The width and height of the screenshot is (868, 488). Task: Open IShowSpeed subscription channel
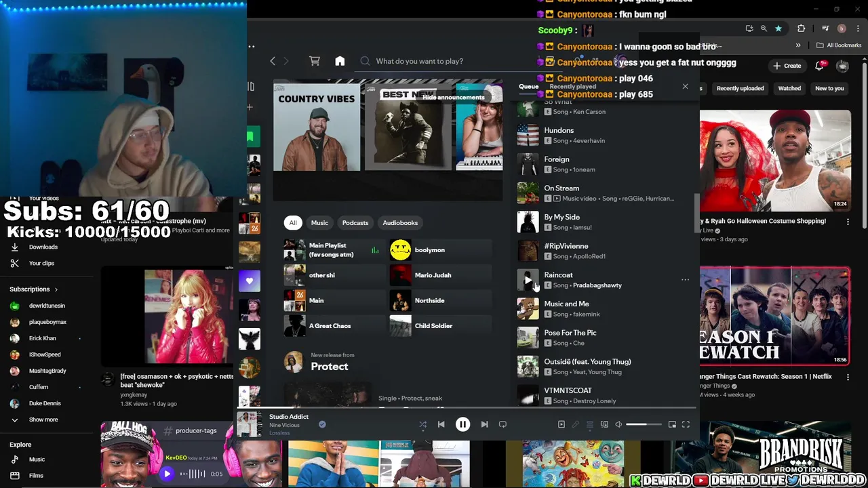tap(45, 354)
